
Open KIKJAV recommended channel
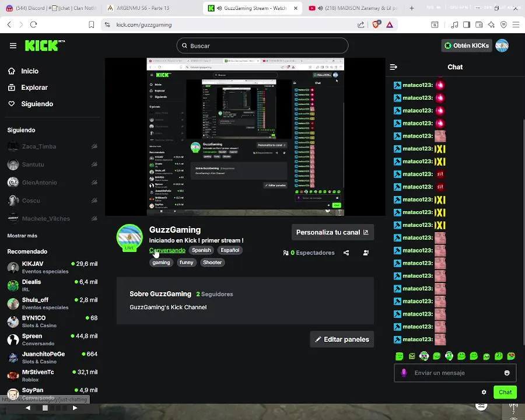pyautogui.click(x=52, y=267)
